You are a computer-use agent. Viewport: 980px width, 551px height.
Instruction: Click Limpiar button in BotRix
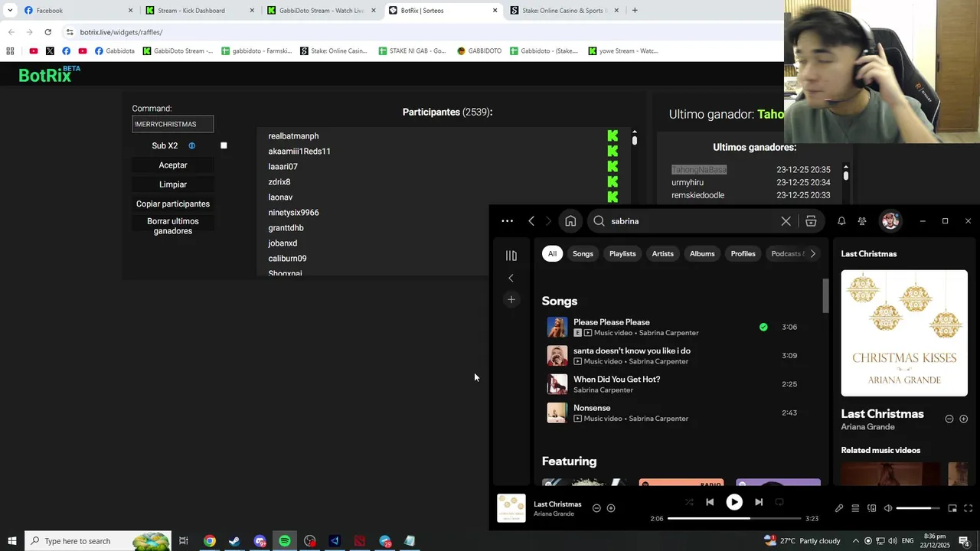[173, 184]
